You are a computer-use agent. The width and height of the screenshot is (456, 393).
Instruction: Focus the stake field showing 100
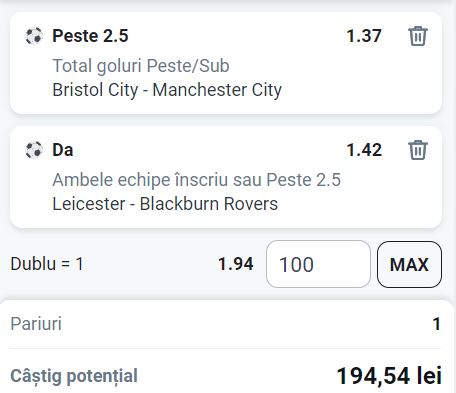click(x=318, y=264)
